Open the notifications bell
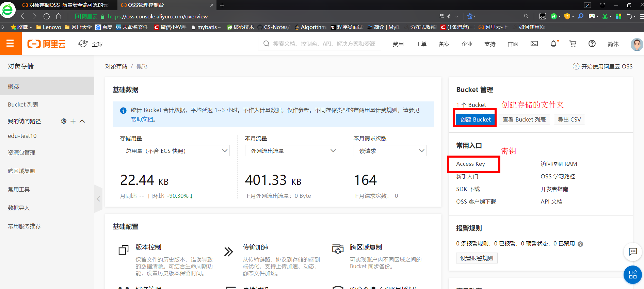The width and height of the screenshot is (644, 289). [554, 44]
